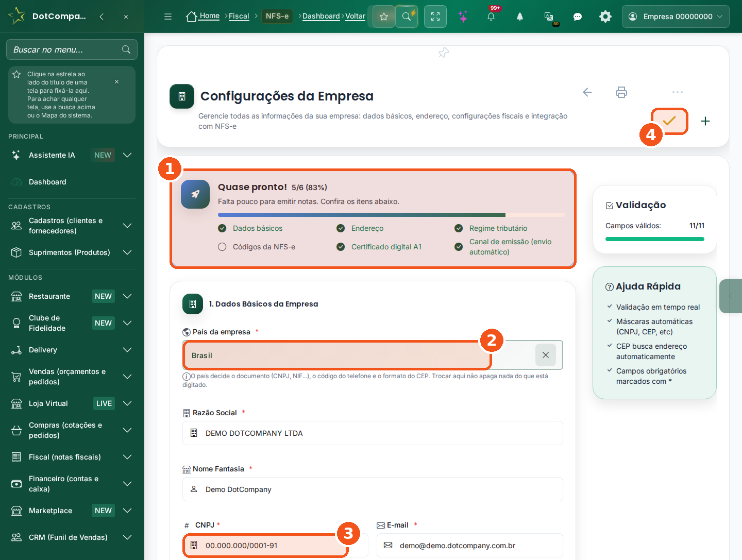
Task: Open the chat bubble icon
Action: click(x=578, y=16)
